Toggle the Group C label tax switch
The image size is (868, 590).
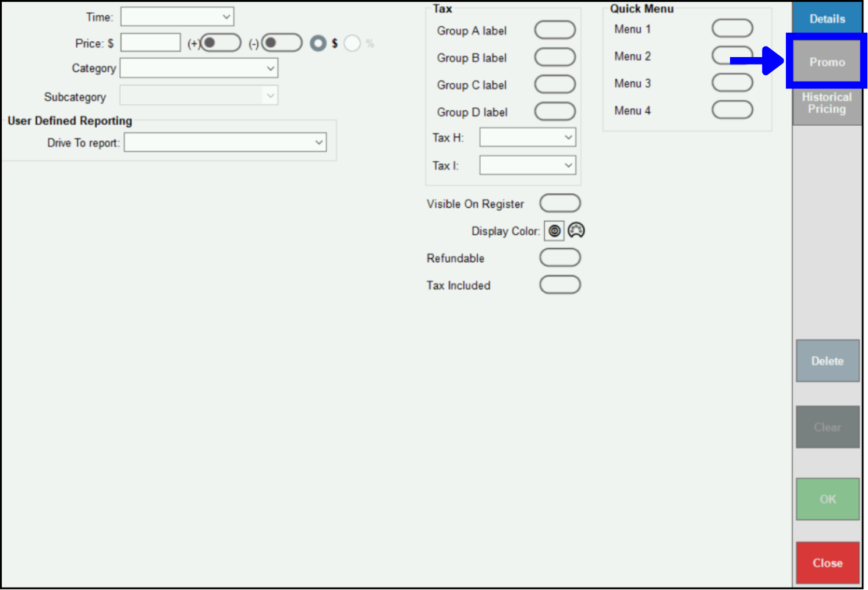(x=555, y=84)
